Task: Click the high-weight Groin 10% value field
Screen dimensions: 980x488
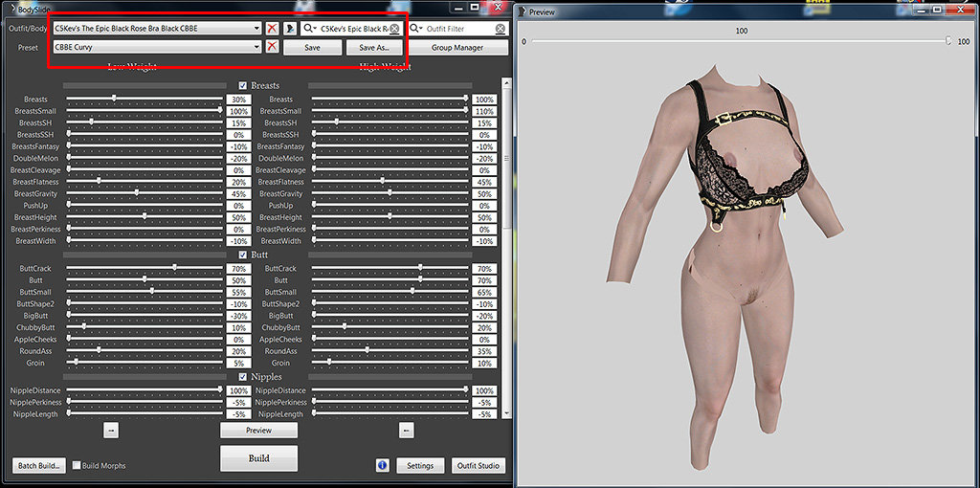Action: pos(484,364)
